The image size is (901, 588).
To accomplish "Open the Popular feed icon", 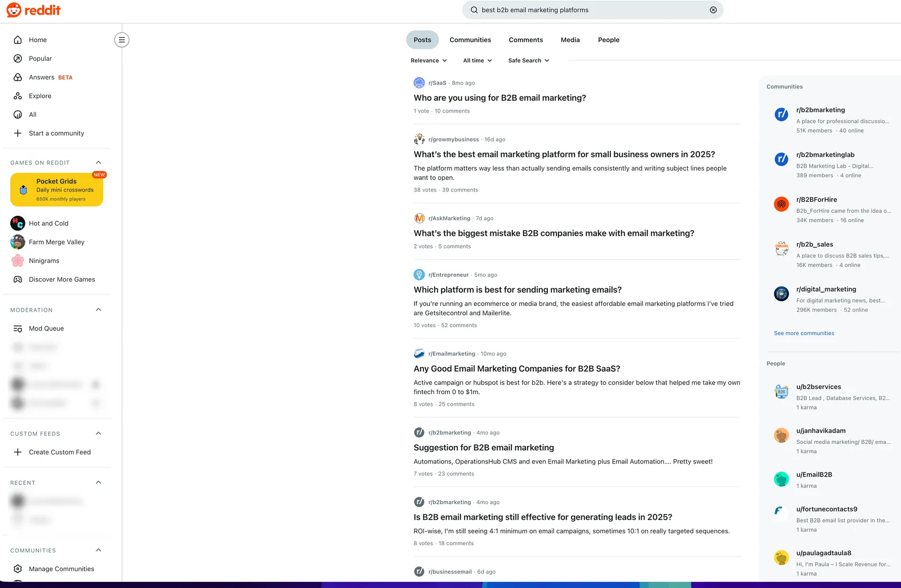I will 18,59.
